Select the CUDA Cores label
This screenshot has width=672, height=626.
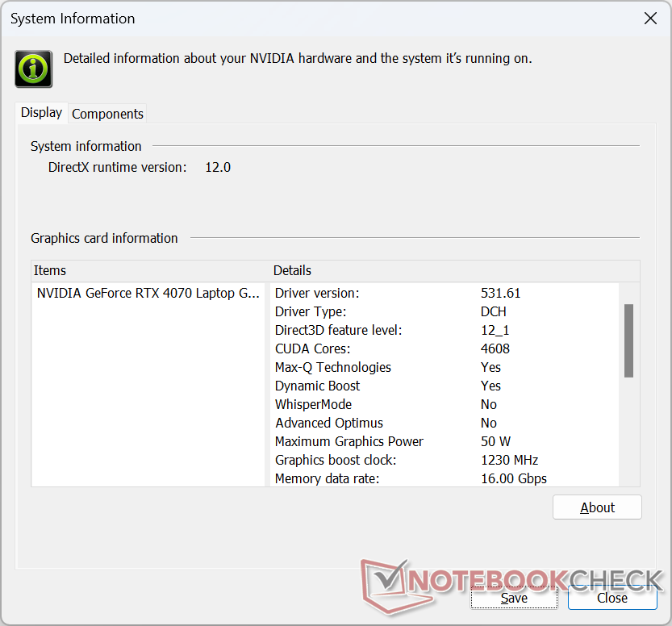(312, 348)
